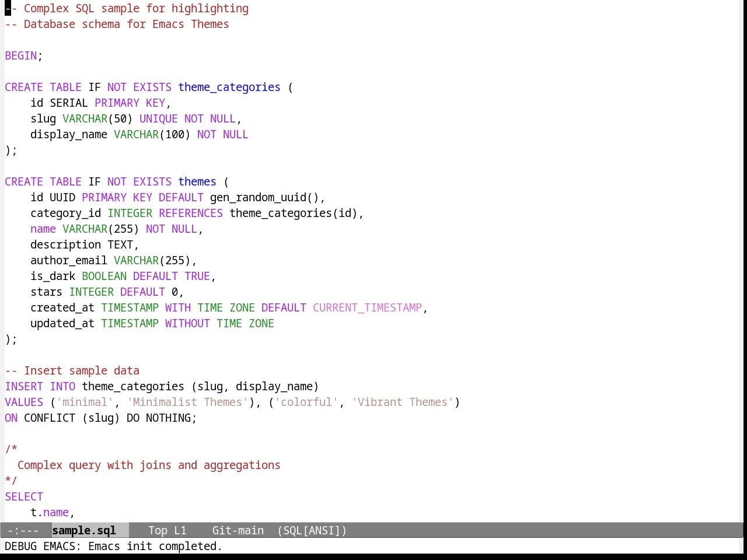Click the theme_categories table name in CREATE TABLE
This screenshot has height=560, width=747.
[x=229, y=87]
